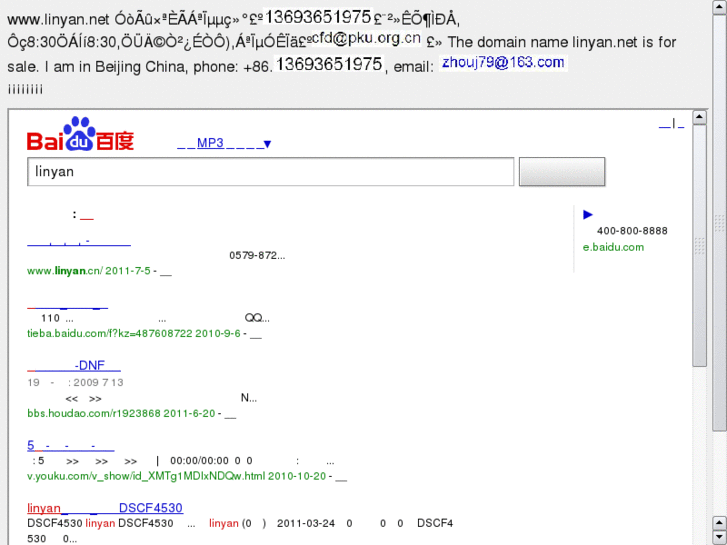Click the first 13693651975 phone number
The image size is (727, 545).
tap(318, 17)
